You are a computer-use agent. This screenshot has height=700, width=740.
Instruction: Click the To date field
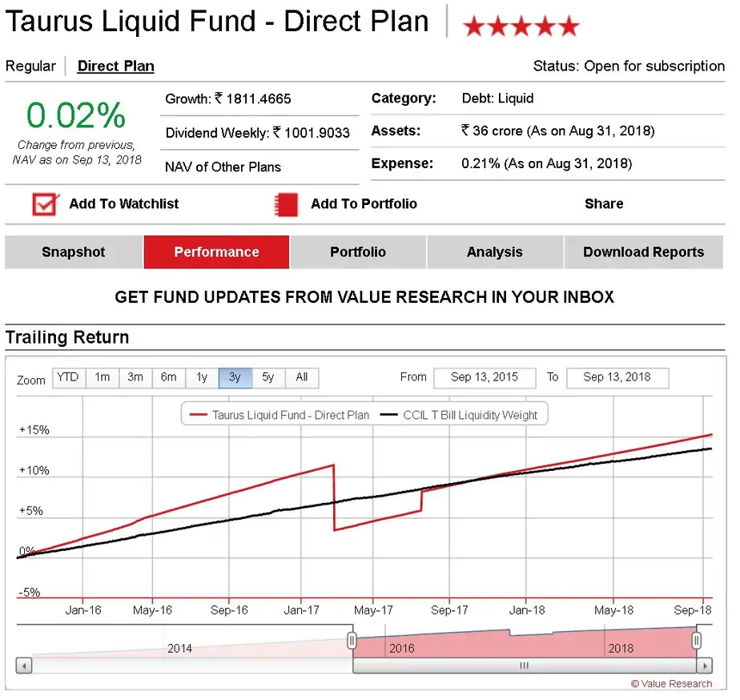(617, 378)
